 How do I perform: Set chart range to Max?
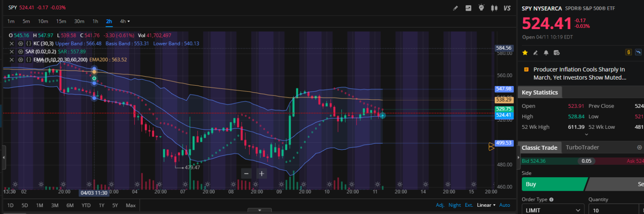(x=131, y=205)
